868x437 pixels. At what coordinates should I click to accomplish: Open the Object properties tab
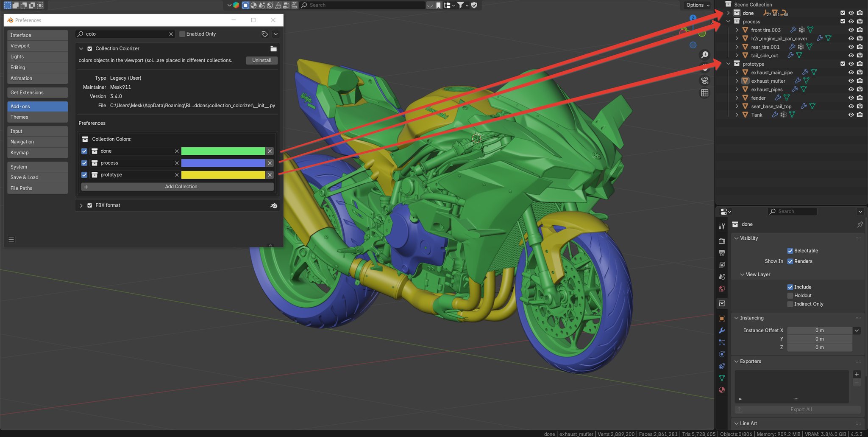pos(722,318)
